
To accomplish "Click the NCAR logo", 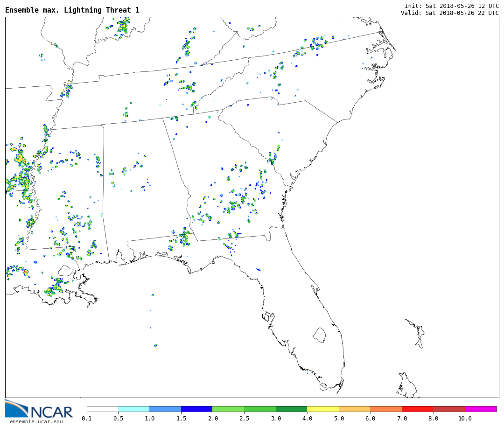I will coord(39,409).
